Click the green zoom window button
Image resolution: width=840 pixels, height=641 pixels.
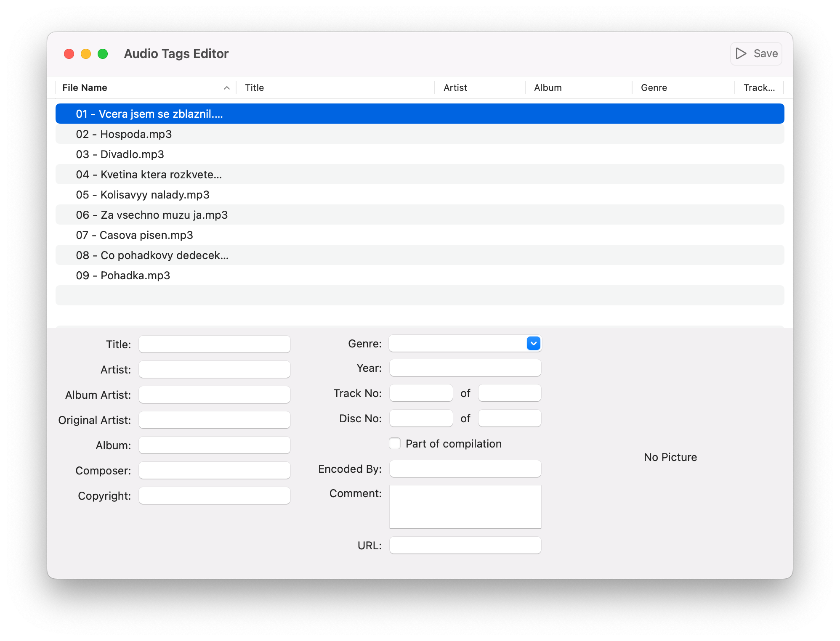(x=103, y=54)
